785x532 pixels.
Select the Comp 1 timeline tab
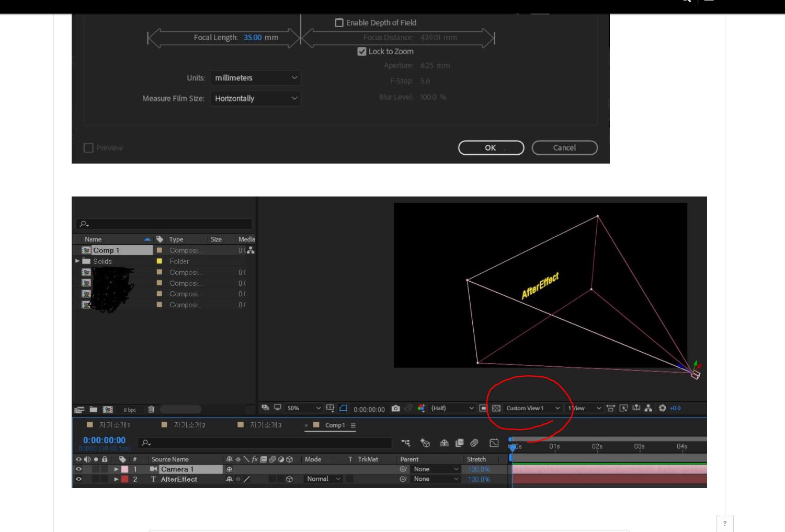coord(335,425)
